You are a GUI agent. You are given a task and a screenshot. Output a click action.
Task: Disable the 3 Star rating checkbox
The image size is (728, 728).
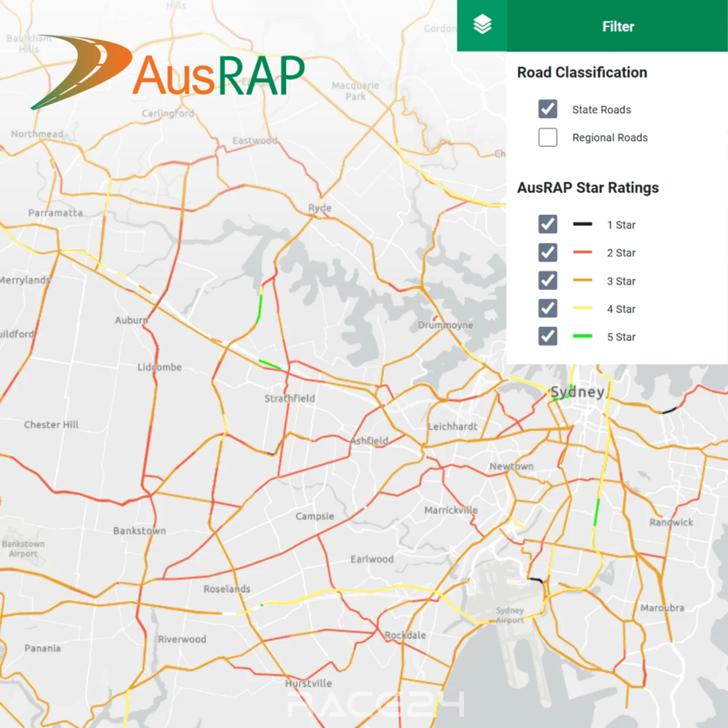coord(548,280)
